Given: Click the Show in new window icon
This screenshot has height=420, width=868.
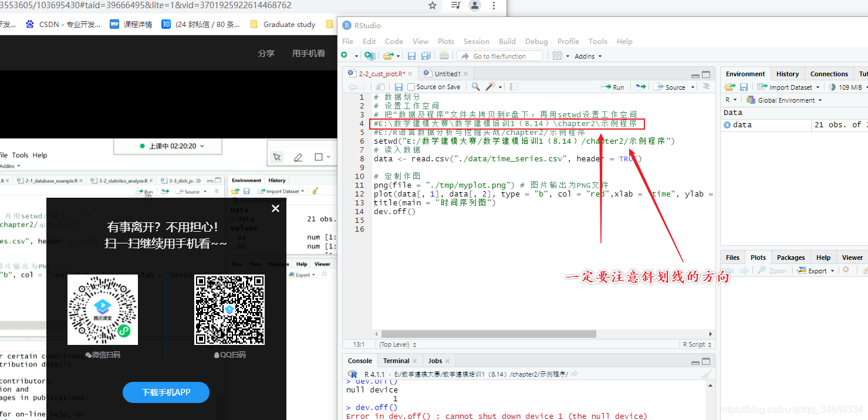Looking at the screenshot, I should (x=380, y=87).
